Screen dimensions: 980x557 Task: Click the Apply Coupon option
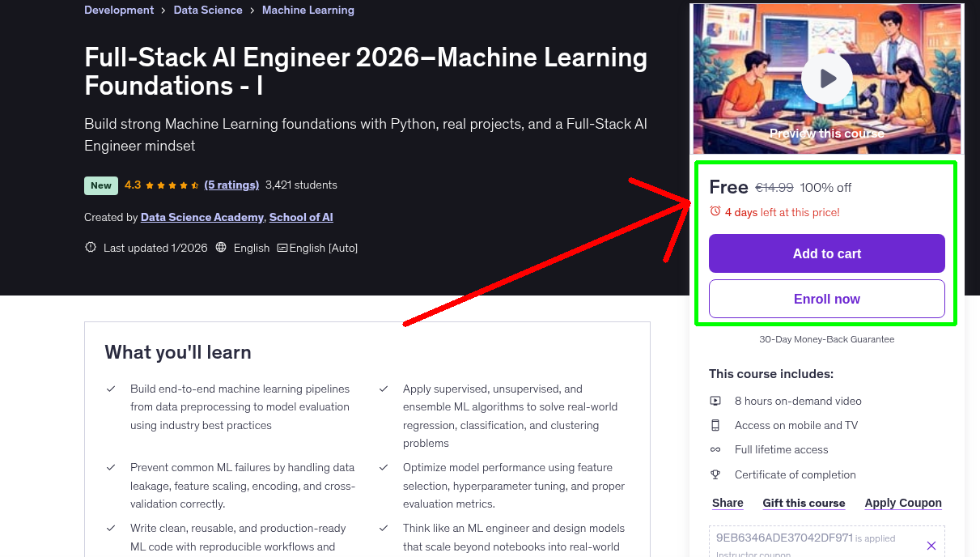(903, 503)
